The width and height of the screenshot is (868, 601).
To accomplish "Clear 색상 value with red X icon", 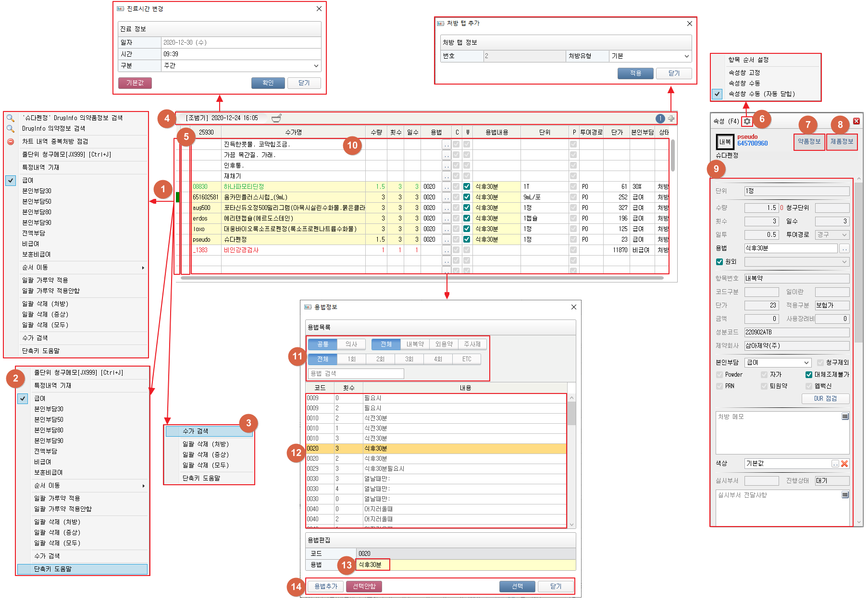I will pyautogui.click(x=844, y=464).
